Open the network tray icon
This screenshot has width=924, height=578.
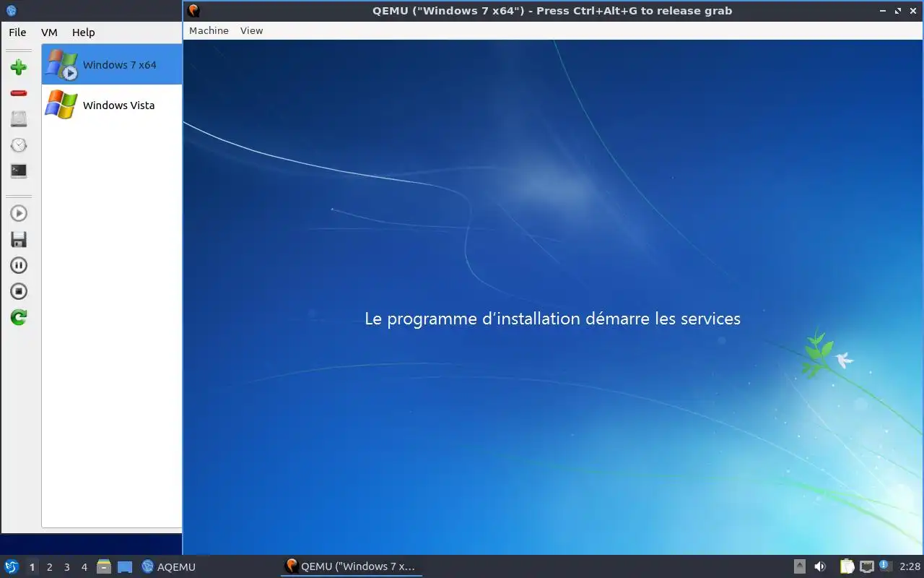click(867, 566)
